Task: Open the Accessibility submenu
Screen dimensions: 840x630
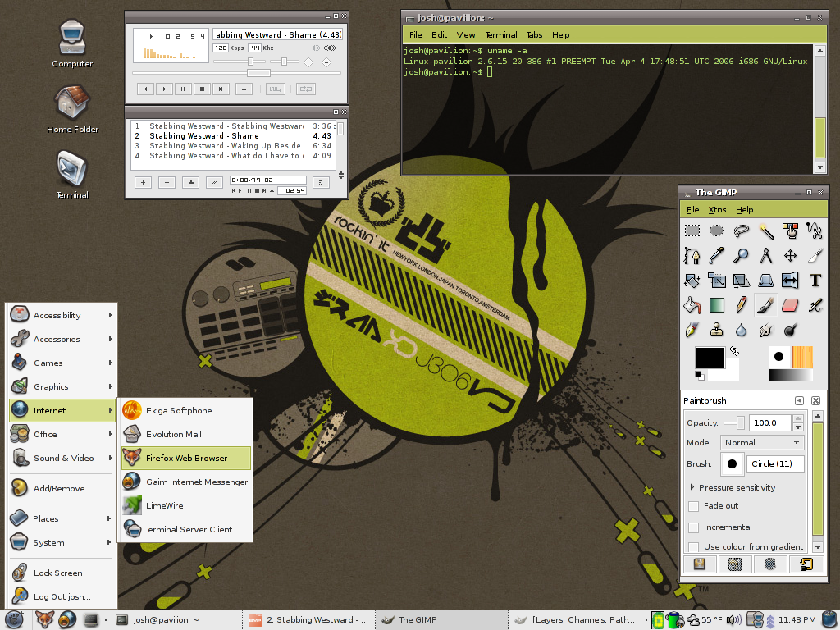Action: 62,315
